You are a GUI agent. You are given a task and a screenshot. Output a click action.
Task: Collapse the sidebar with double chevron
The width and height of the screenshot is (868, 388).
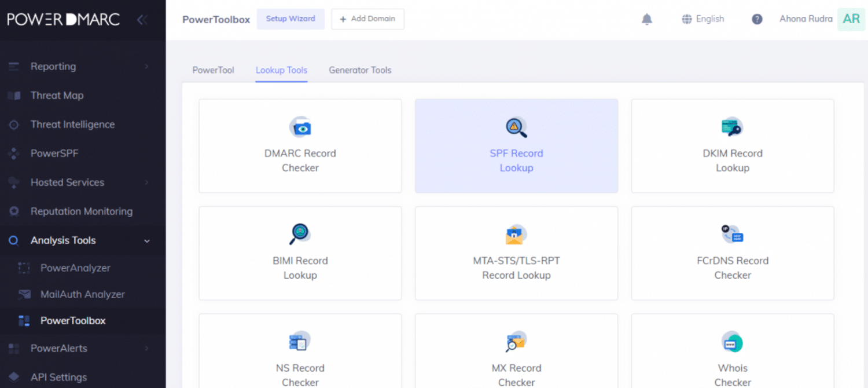pos(142,19)
